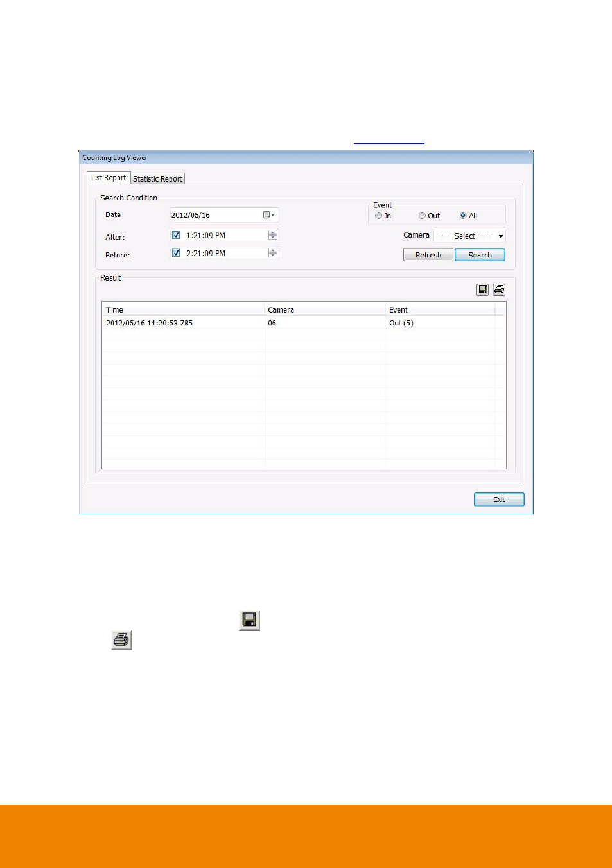612x868 pixels.
Task: Open the Camera Select dropdown
Action: point(469,236)
